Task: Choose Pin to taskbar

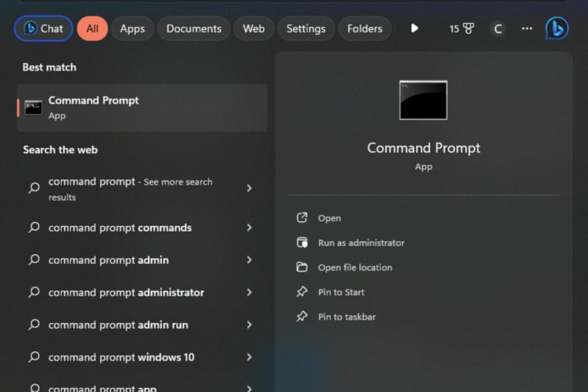Action: coord(347,317)
